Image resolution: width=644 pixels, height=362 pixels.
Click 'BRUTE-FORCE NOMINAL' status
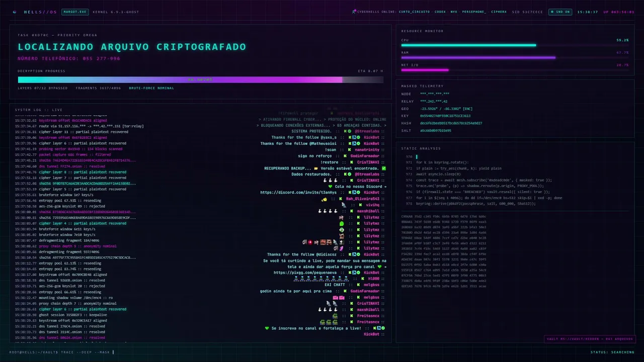pyautogui.click(x=151, y=88)
